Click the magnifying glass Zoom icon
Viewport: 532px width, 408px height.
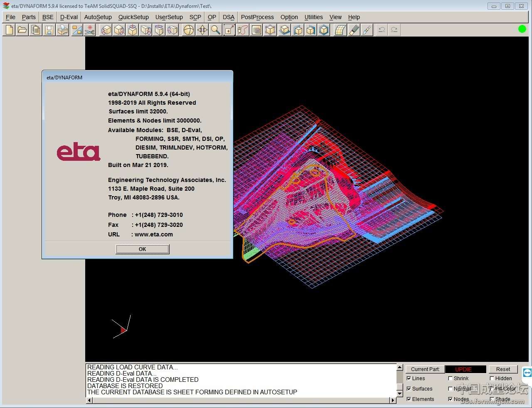(215, 30)
